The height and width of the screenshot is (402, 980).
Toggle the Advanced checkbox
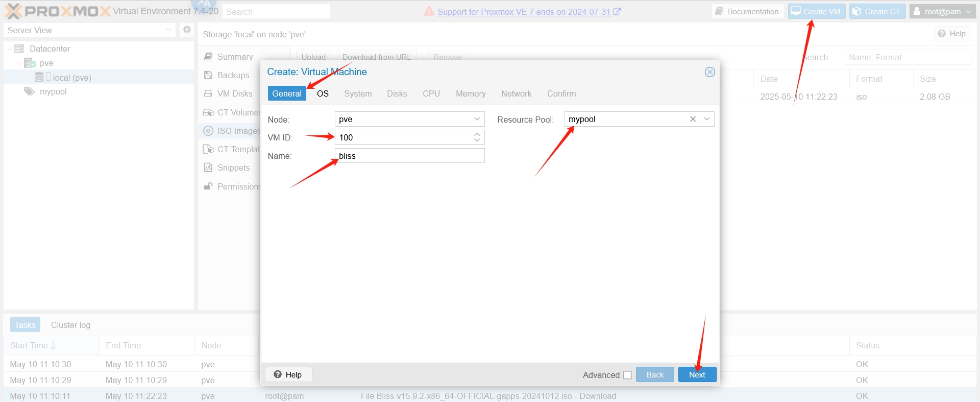(x=627, y=375)
